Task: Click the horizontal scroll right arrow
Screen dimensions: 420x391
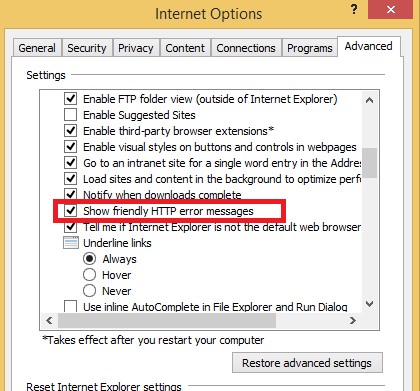Action: pyautogui.click(x=353, y=320)
